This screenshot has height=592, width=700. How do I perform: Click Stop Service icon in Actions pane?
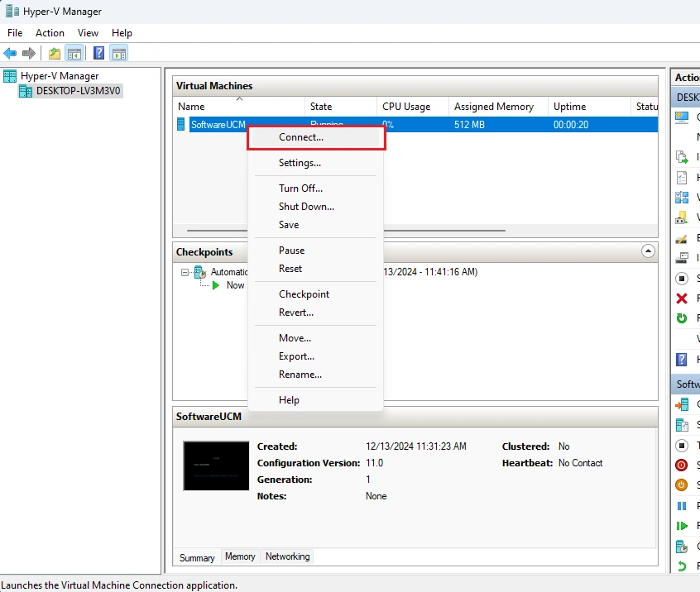tap(681, 279)
